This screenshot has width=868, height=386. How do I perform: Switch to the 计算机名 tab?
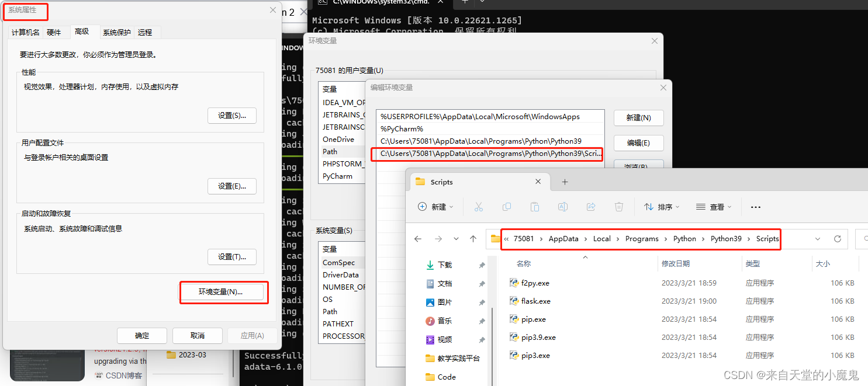click(25, 32)
